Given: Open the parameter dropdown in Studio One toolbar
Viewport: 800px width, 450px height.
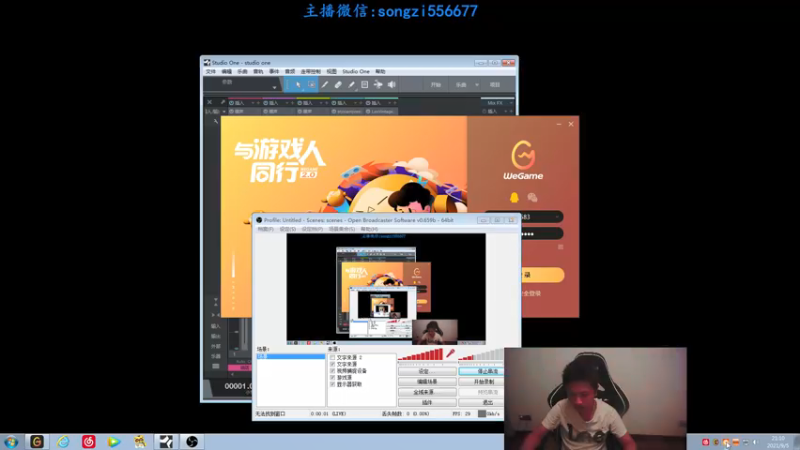Looking at the screenshot, I should 274,87.
